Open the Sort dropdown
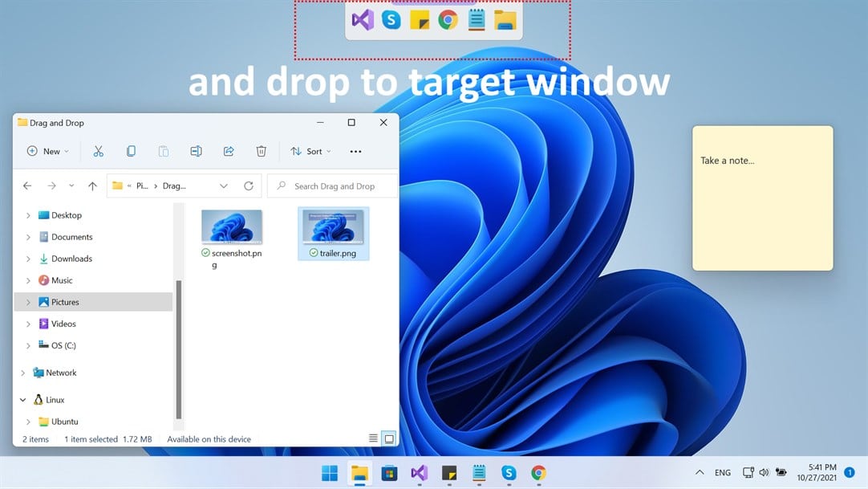 click(310, 151)
